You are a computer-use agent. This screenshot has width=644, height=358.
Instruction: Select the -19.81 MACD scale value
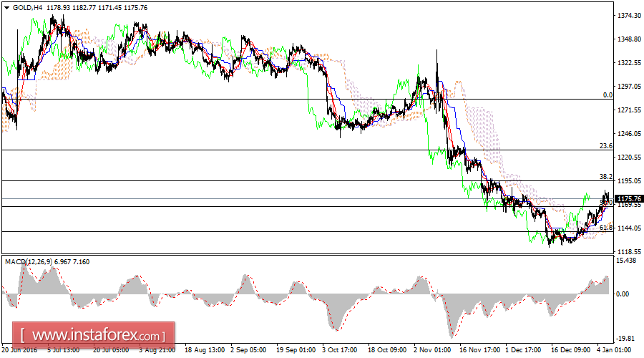pos(626,338)
